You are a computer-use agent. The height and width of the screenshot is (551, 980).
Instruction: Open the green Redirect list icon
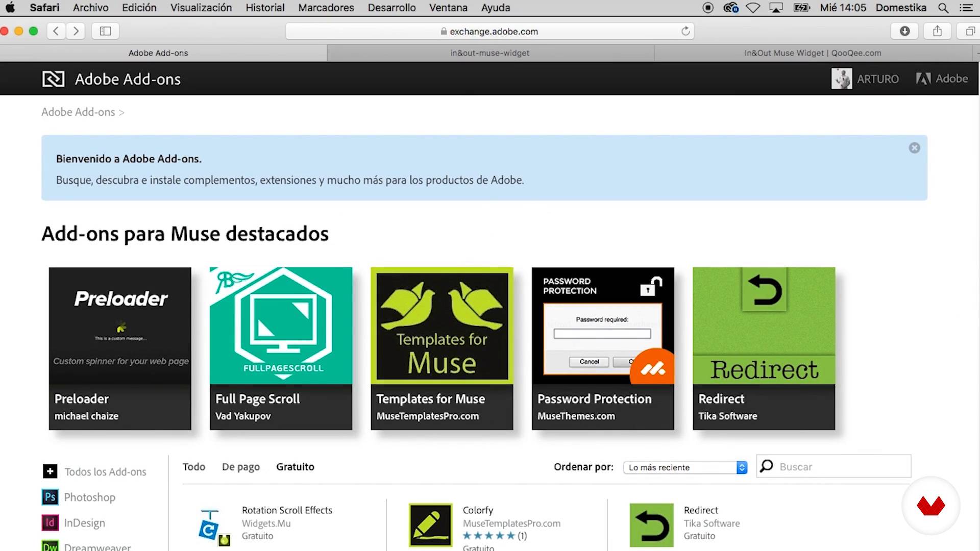tap(651, 525)
